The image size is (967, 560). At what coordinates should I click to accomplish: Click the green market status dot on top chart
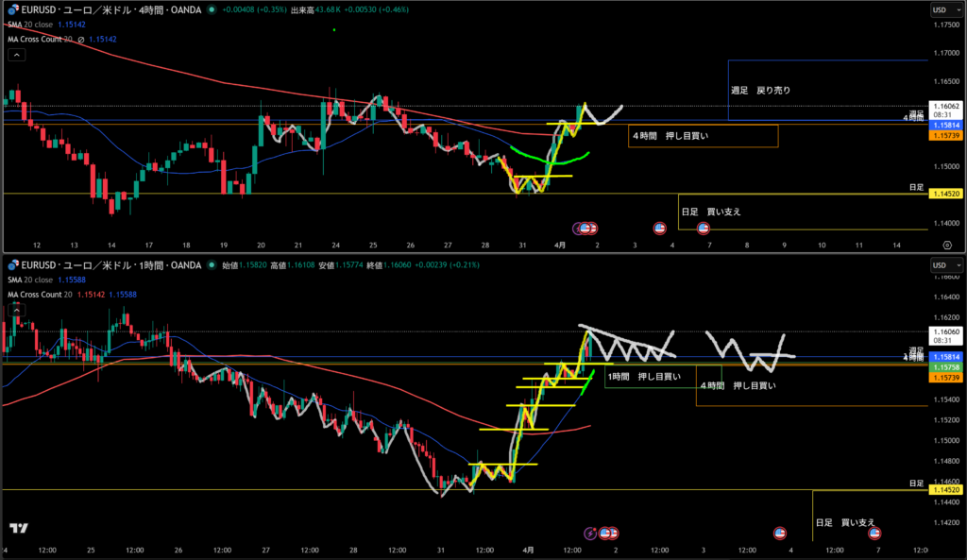pyautogui.click(x=212, y=9)
